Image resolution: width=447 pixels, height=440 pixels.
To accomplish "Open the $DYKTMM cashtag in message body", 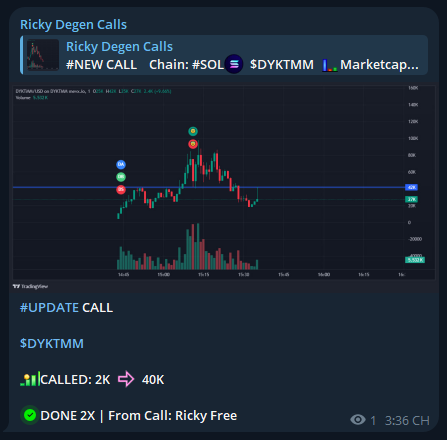I will [x=52, y=344].
